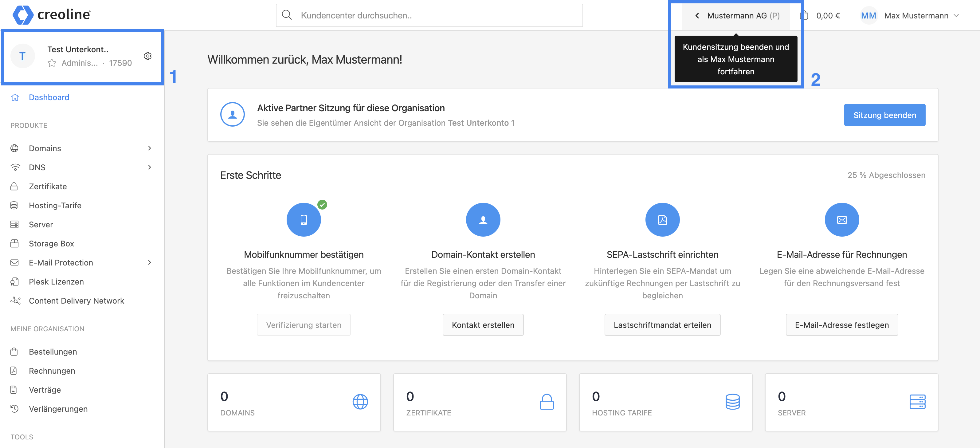
Task: Click the Verlängerungen history icon
Action: point(14,409)
